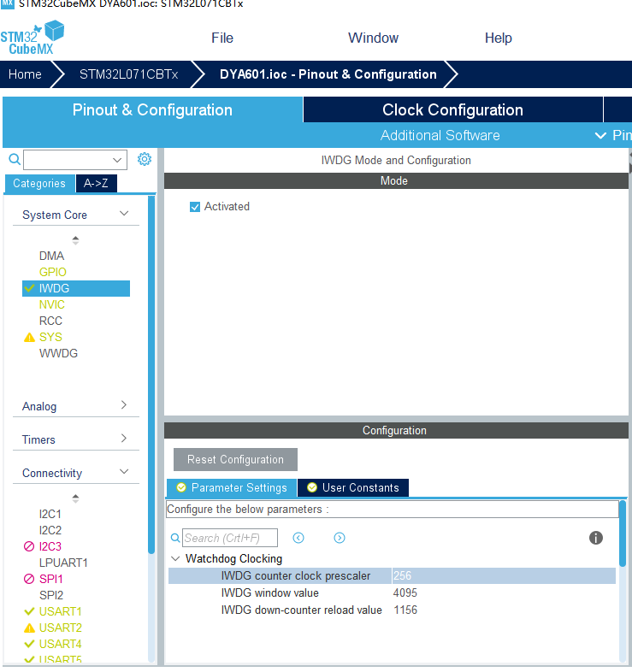The width and height of the screenshot is (632, 672).
Task: Switch to Clock Configuration tab
Action: point(452,109)
